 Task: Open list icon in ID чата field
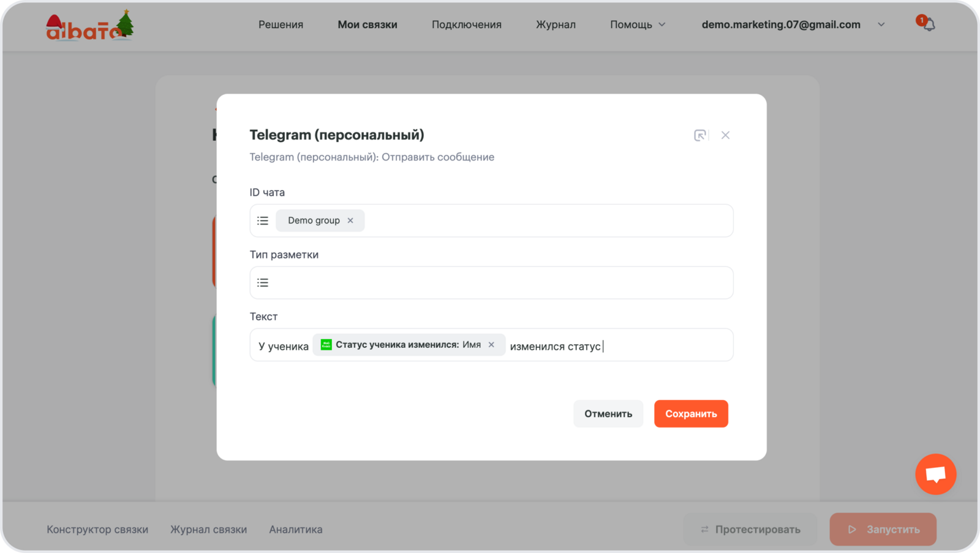(263, 220)
